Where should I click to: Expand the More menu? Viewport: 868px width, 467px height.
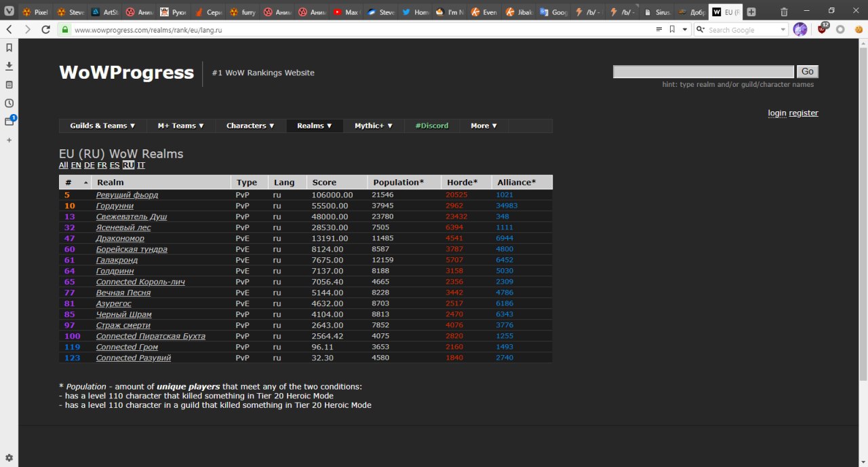point(484,126)
